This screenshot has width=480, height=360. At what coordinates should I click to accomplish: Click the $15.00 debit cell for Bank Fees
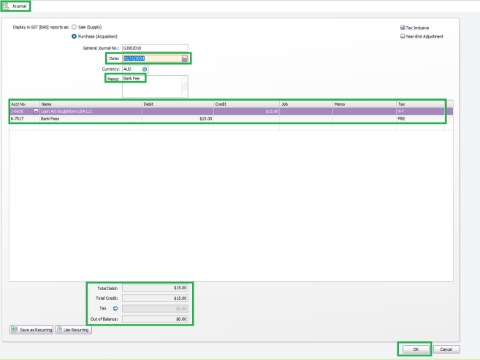point(178,119)
